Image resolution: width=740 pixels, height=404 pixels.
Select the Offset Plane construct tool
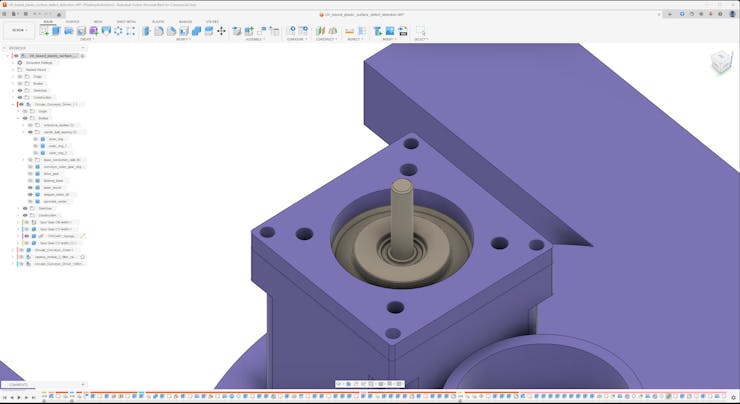(320, 31)
